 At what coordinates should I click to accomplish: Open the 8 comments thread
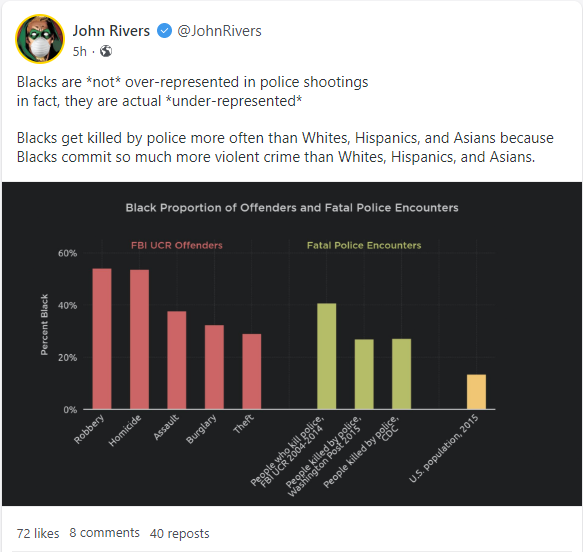(104, 533)
